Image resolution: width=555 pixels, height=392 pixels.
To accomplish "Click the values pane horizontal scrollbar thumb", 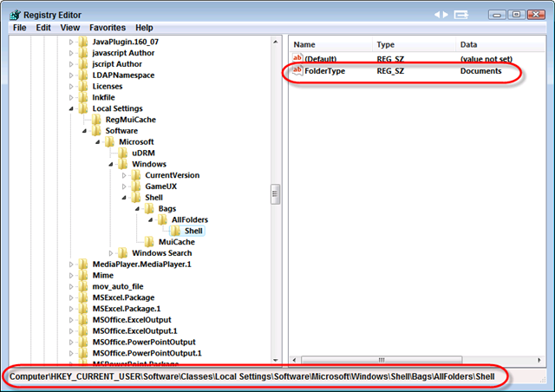I will pos(382,360).
